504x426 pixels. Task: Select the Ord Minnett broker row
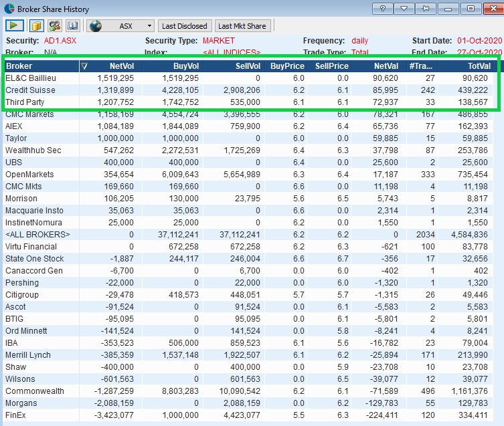pos(248,331)
